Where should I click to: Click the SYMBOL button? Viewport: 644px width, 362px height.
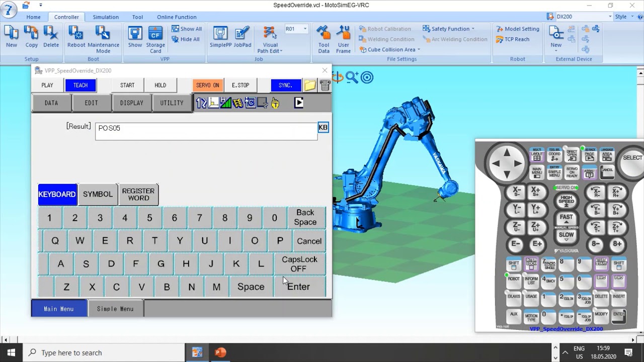point(98,195)
